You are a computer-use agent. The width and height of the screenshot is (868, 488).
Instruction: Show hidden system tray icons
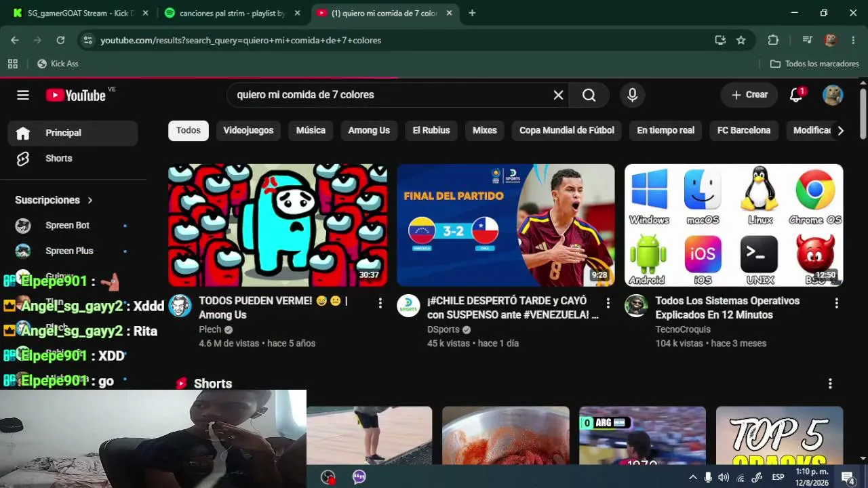(693, 477)
